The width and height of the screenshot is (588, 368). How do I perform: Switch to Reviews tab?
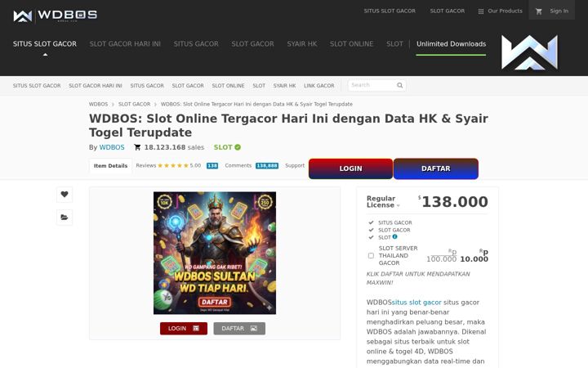(146, 165)
